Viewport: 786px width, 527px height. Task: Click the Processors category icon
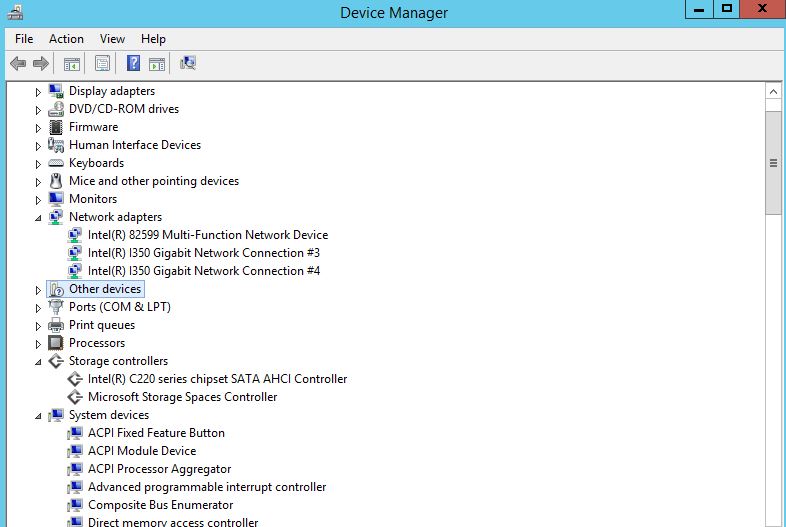(56, 343)
